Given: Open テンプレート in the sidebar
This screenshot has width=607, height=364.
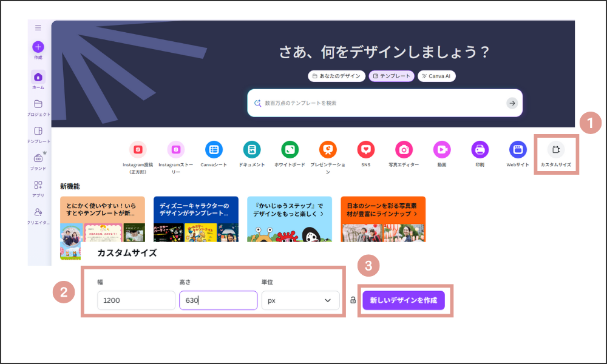Looking at the screenshot, I should pos(38,135).
